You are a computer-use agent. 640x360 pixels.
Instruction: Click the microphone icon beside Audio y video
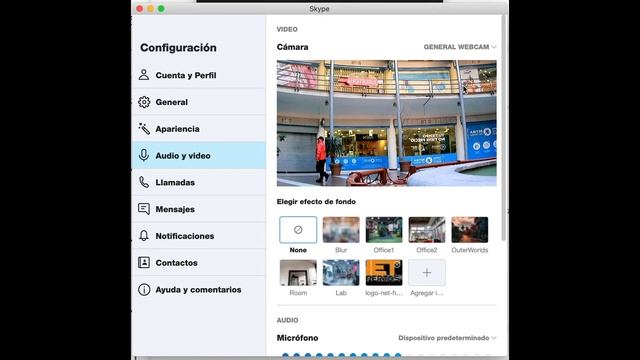tap(144, 156)
